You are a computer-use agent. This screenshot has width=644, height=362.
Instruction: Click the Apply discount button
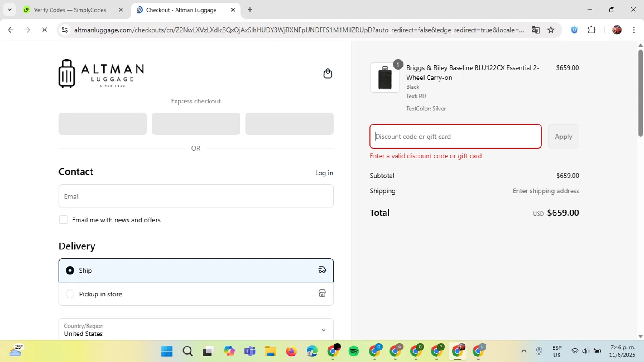click(x=563, y=136)
